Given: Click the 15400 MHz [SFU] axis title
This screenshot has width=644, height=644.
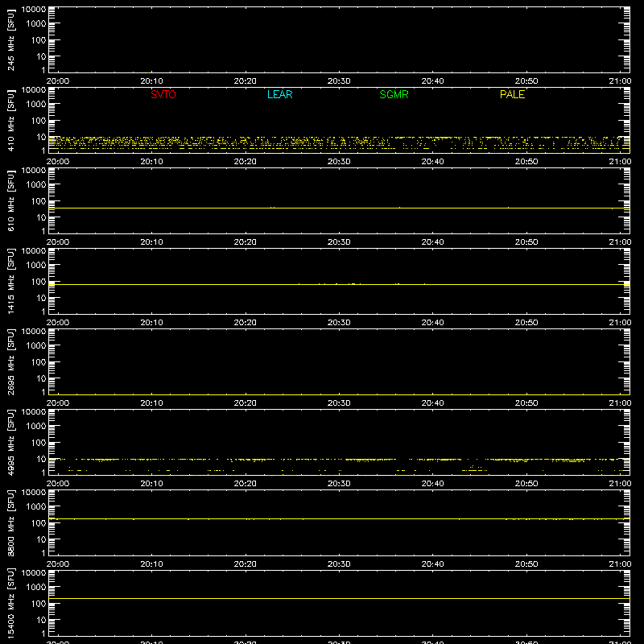Looking at the screenshot, I should (10, 604).
